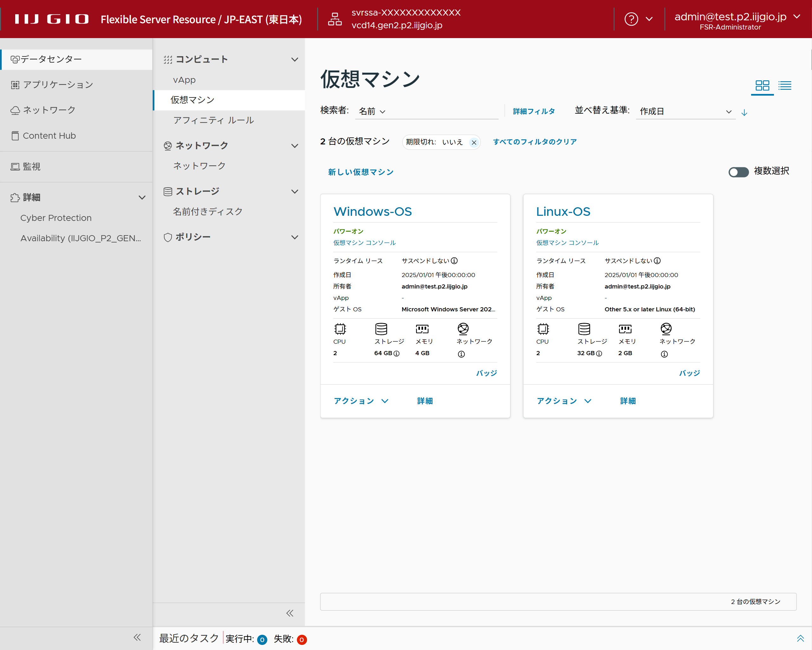The image size is (812, 650).
Task: Open Affinity Rules menu item
Action: point(213,120)
